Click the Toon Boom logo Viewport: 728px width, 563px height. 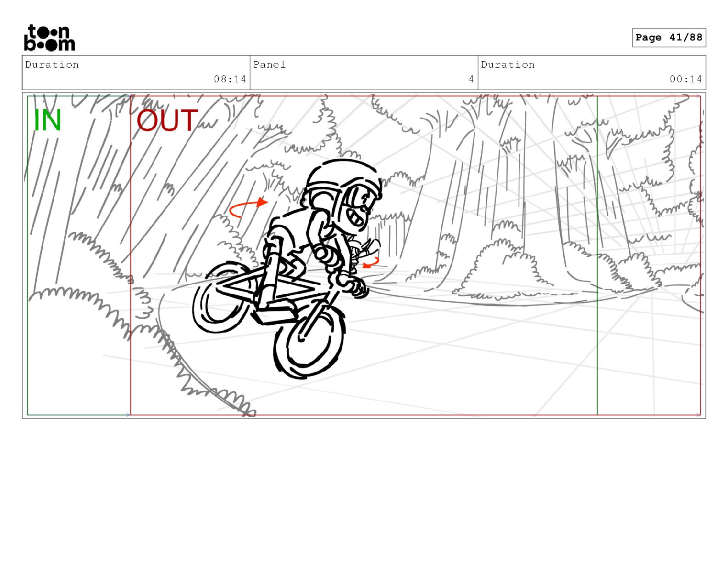49,37
